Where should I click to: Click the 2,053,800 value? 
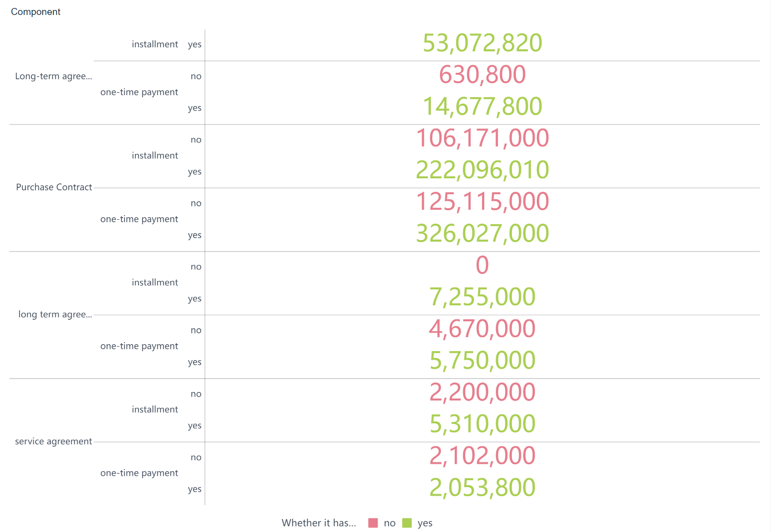tap(482, 488)
